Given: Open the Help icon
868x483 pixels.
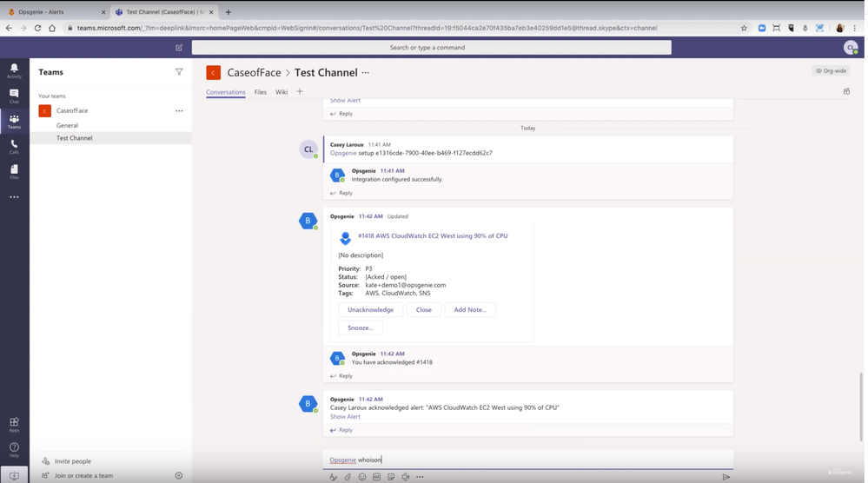Looking at the screenshot, I should pos(14,449).
